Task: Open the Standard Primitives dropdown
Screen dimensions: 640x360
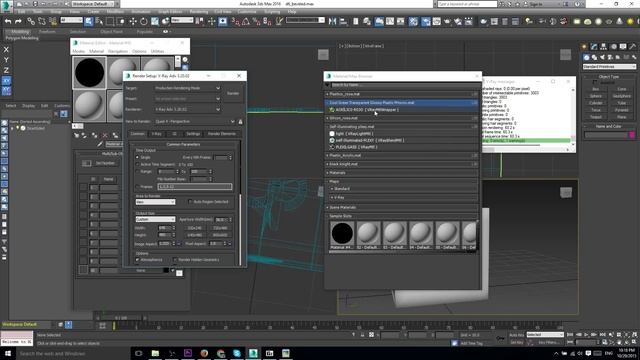Action: click(x=609, y=67)
